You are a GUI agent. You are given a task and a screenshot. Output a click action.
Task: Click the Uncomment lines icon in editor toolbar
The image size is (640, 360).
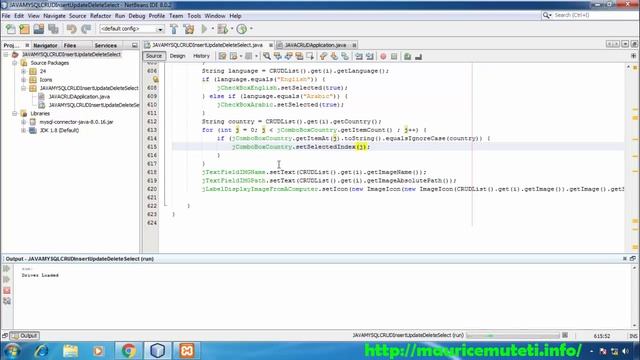click(x=418, y=56)
